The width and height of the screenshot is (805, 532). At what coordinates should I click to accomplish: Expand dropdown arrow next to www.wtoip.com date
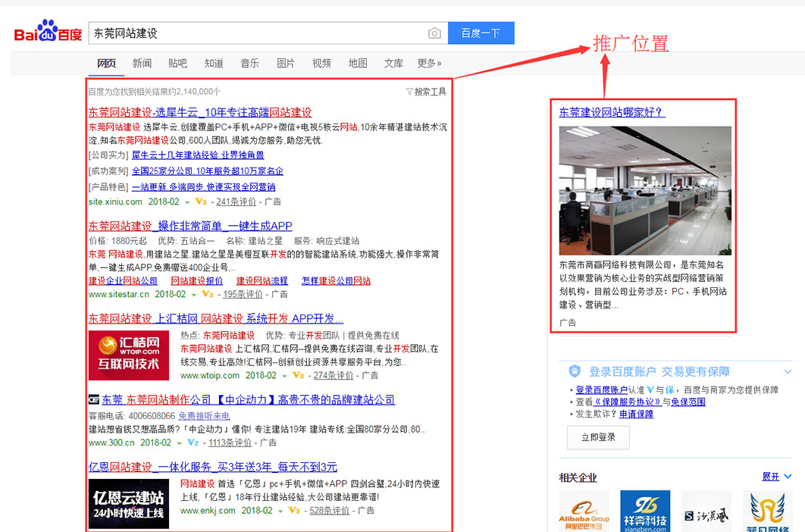tap(284, 376)
